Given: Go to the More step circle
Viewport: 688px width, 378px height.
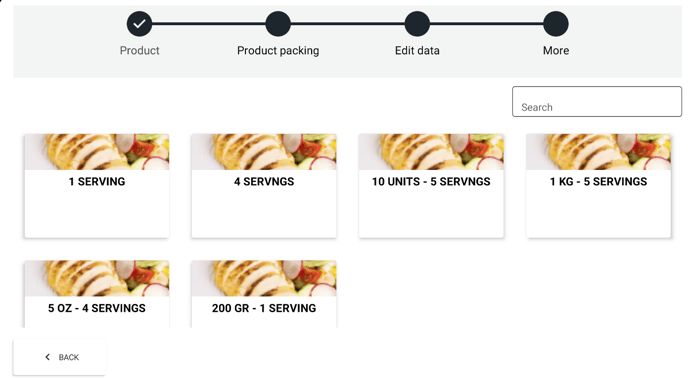Looking at the screenshot, I should tap(555, 24).
